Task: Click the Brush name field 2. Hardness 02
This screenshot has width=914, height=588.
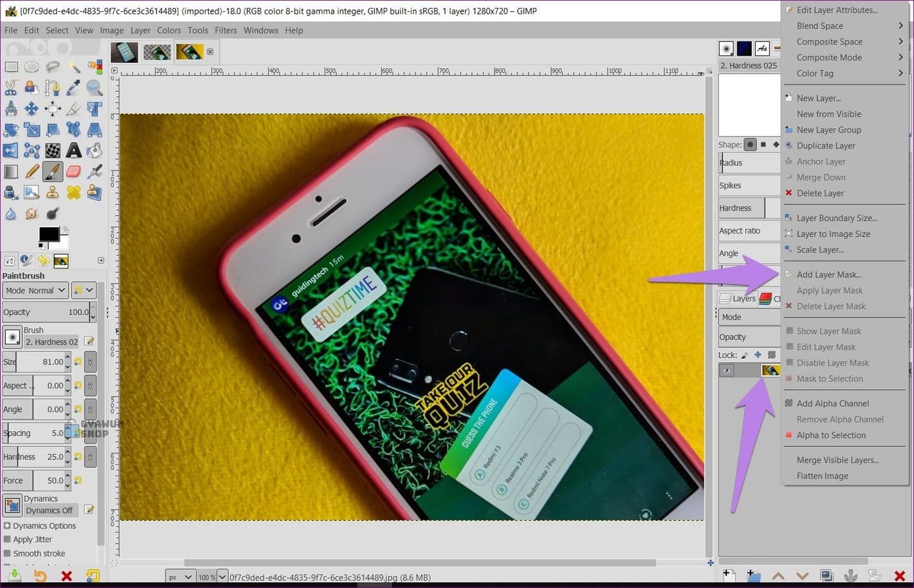Action: click(52, 342)
